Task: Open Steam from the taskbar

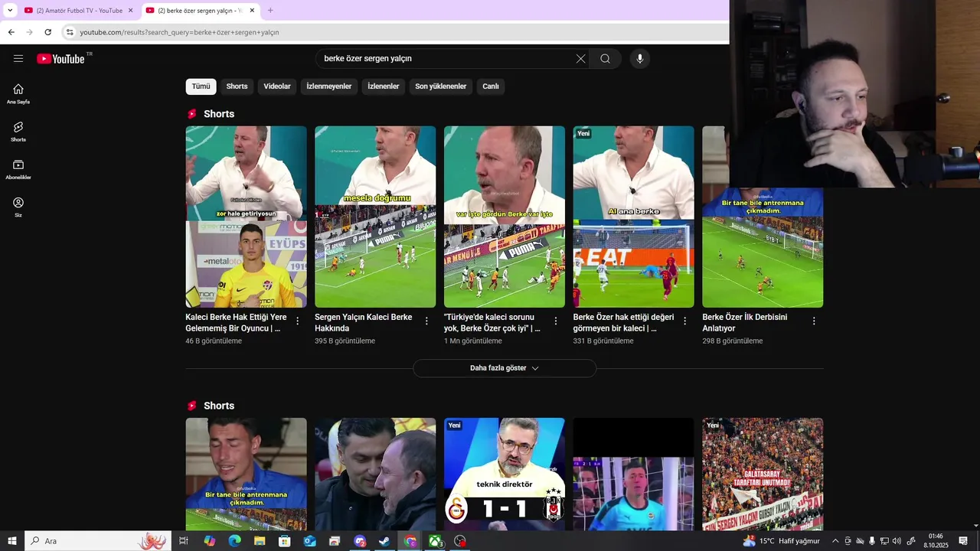Action: 385,541
